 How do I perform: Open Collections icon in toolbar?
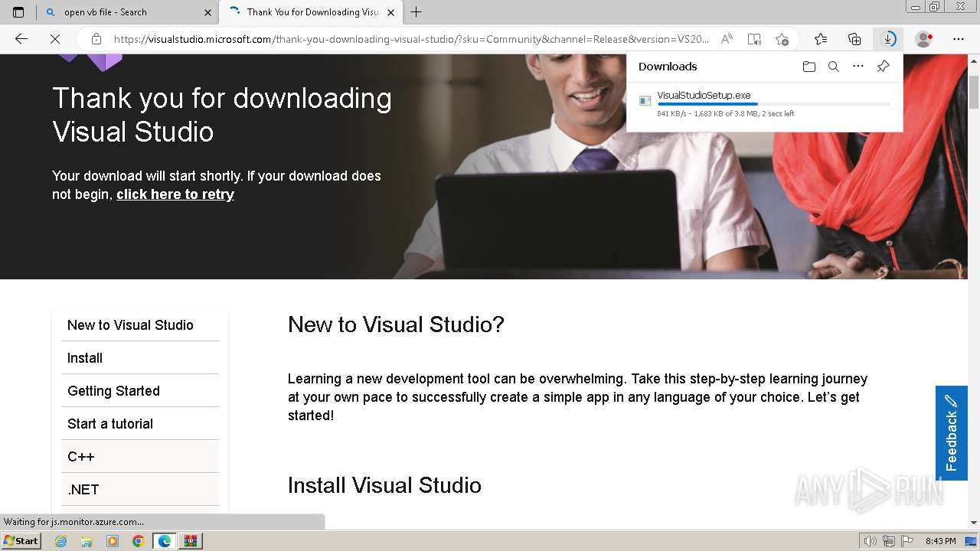point(854,39)
